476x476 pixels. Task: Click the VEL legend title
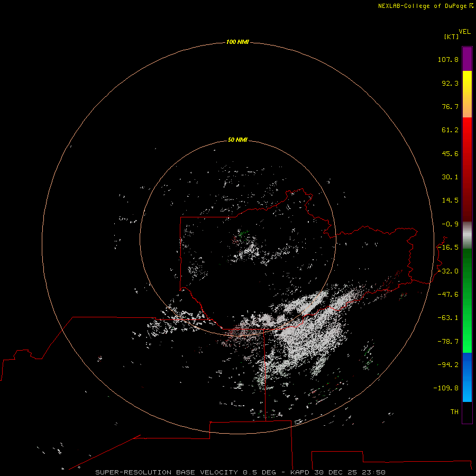464,32
